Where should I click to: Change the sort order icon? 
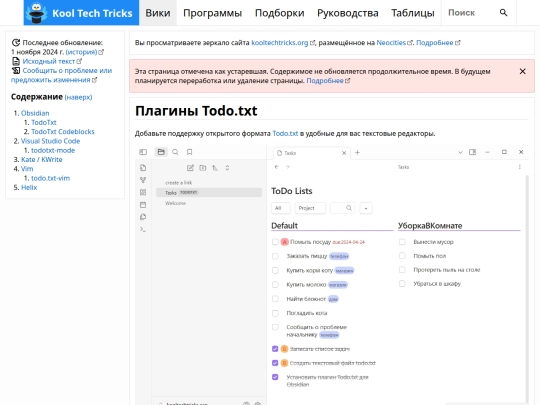[215, 168]
